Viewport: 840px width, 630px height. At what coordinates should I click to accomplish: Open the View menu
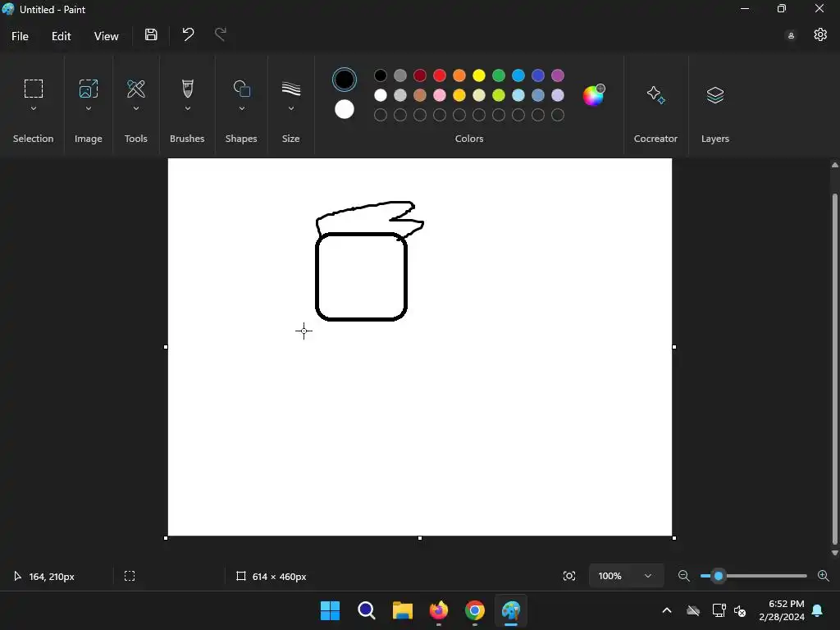point(106,36)
